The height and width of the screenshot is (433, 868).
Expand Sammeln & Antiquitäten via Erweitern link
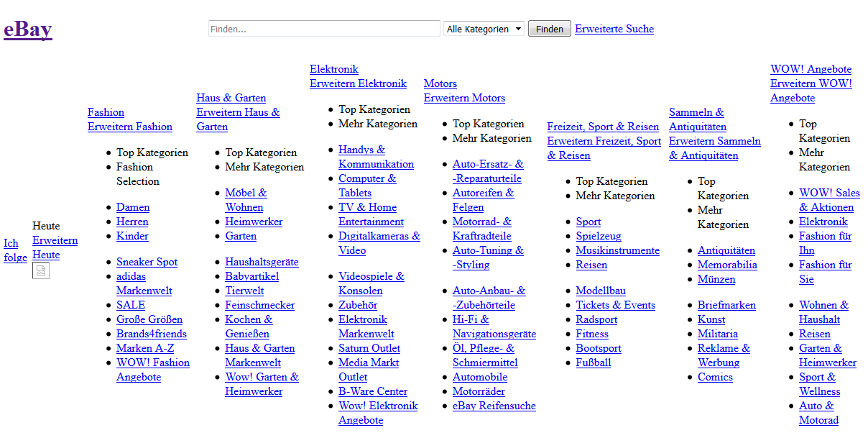[714, 148]
